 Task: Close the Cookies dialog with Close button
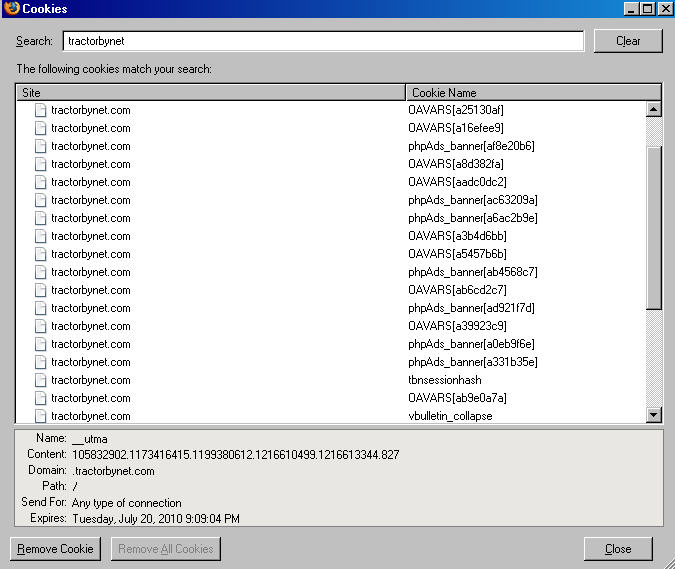point(618,549)
